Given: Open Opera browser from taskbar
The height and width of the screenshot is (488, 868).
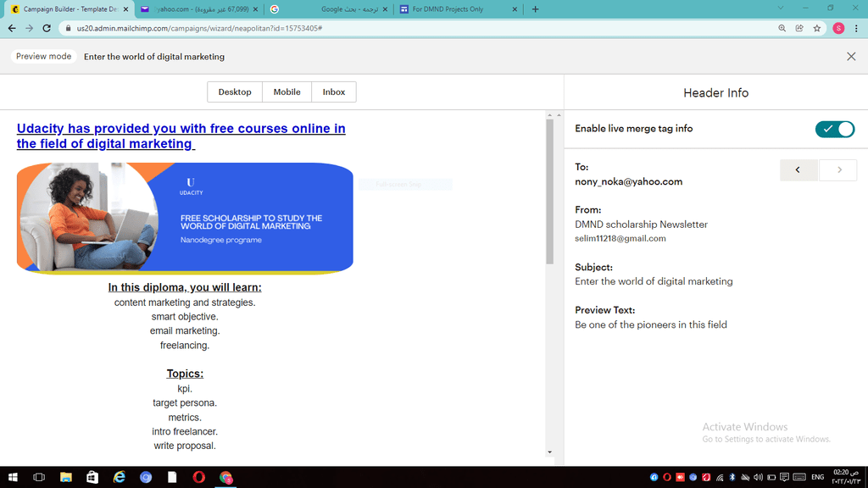Looking at the screenshot, I should 198,477.
